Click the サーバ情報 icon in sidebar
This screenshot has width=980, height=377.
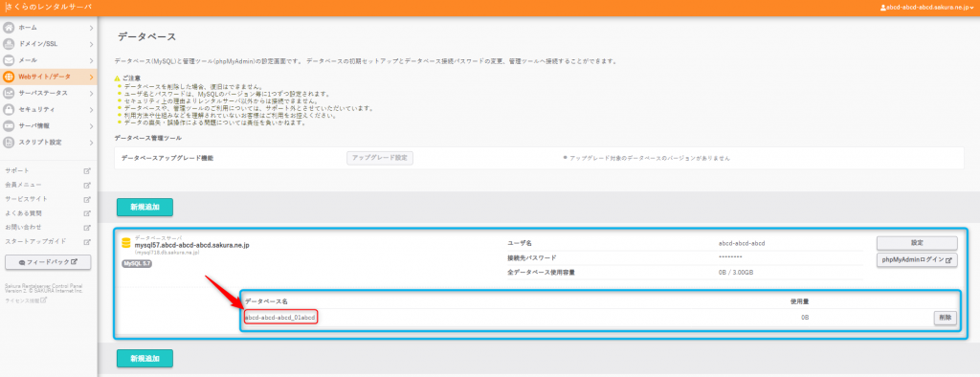pyautogui.click(x=9, y=125)
